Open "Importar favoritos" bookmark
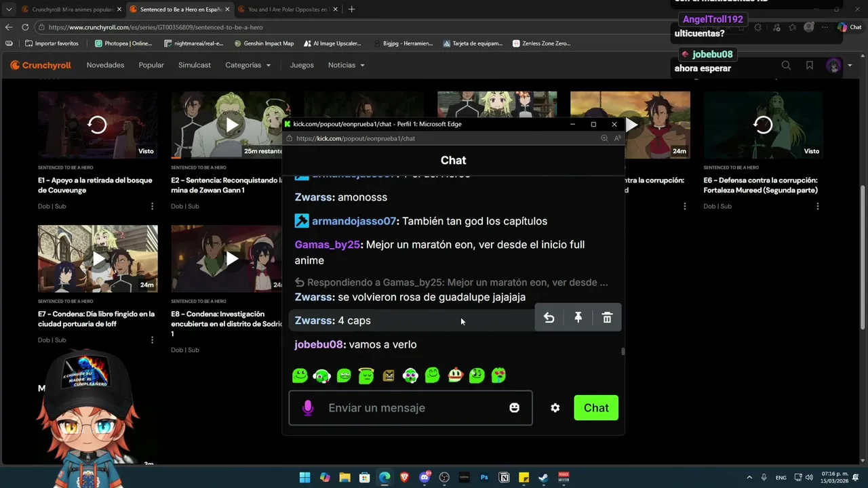The width and height of the screenshot is (868, 488). click(52, 43)
